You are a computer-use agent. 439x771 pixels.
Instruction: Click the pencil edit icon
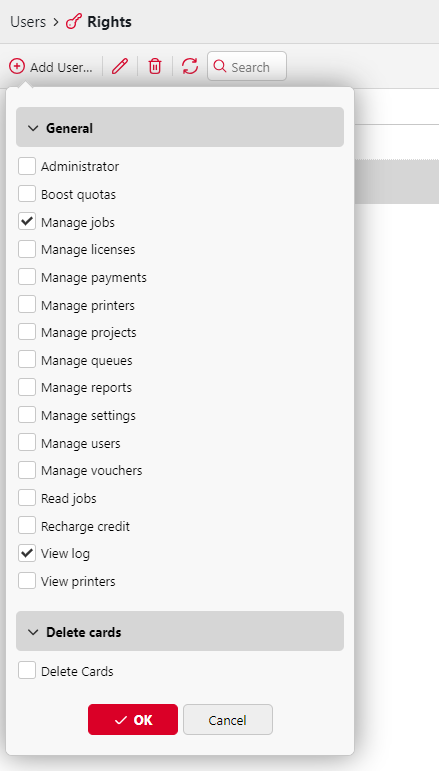[x=119, y=66]
